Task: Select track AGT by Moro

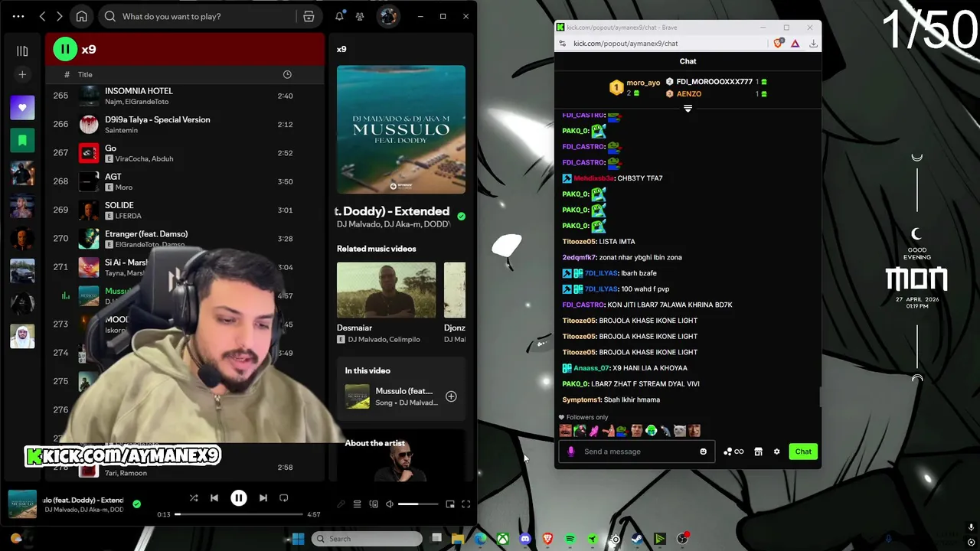Action: tap(185, 181)
